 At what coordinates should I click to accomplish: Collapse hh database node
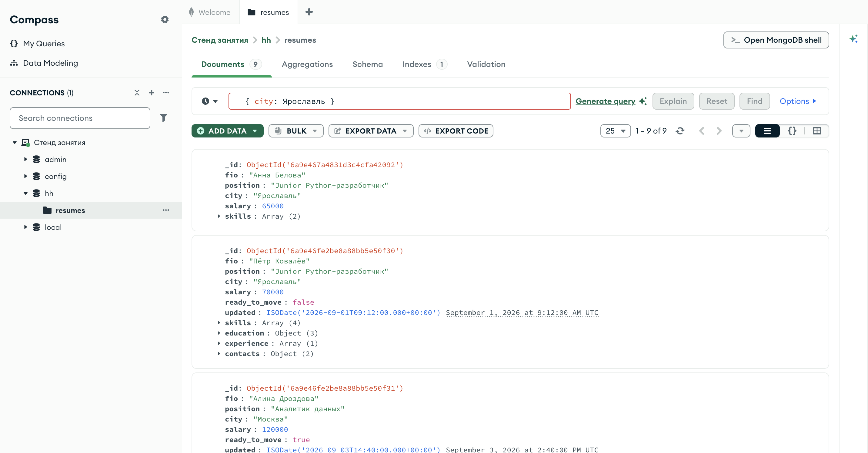25,193
